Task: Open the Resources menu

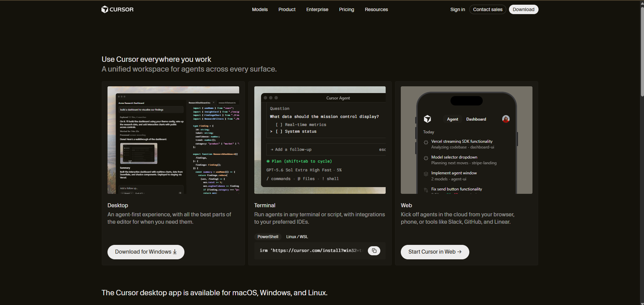Action: click(376, 9)
